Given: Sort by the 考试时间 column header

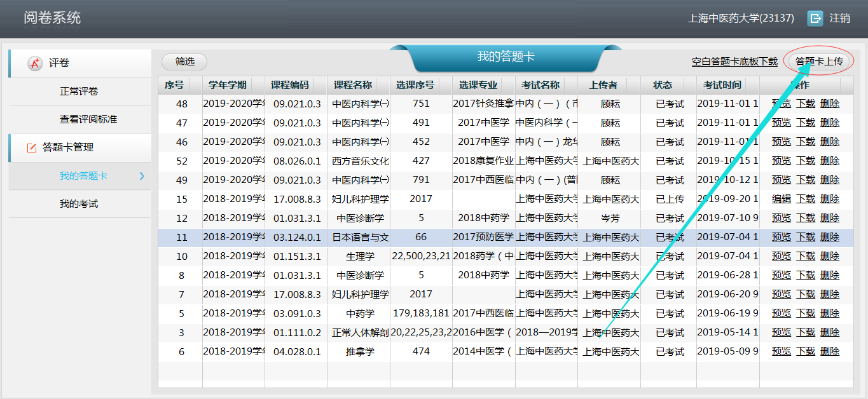Looking at the screenshot, I should tap(722, 85).
